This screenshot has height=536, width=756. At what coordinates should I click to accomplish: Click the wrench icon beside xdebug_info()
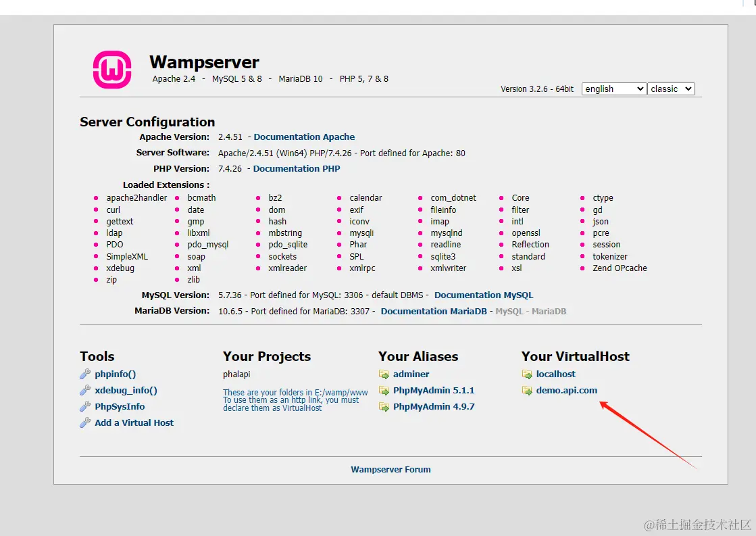[x=85, y=390]
